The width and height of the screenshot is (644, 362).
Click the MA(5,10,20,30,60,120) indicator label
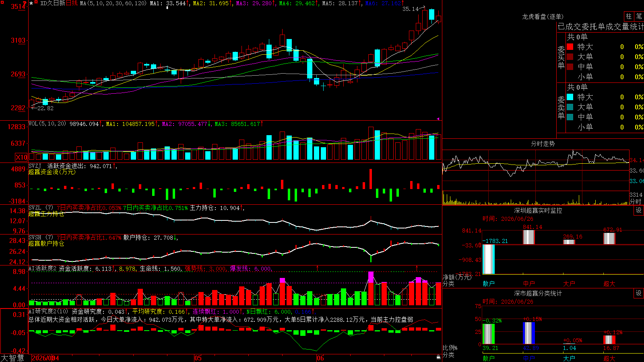(114, 3)
